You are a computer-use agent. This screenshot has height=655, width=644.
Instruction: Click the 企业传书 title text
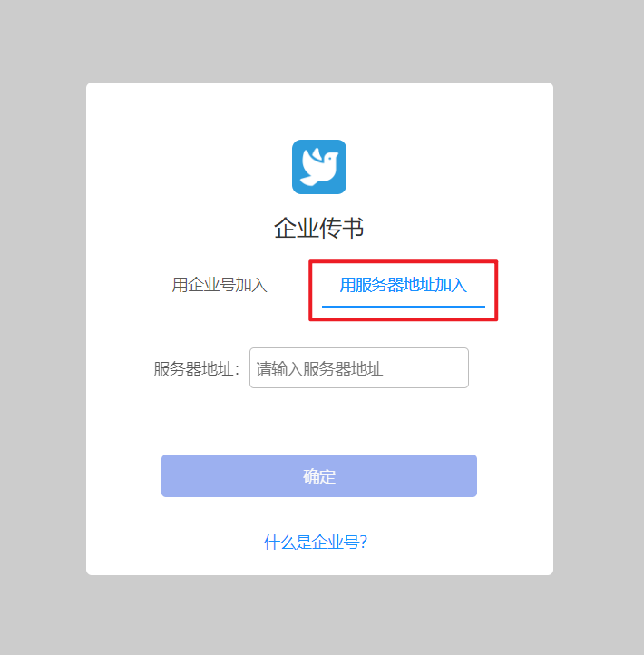tap(318, 228)
